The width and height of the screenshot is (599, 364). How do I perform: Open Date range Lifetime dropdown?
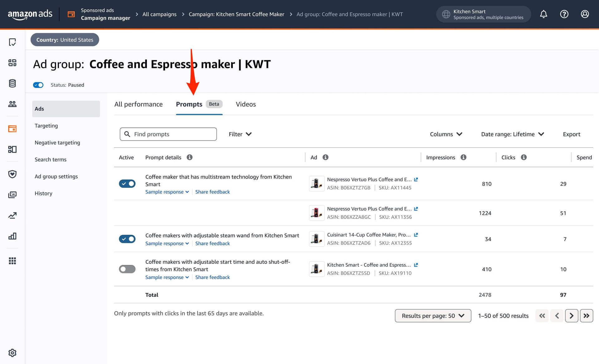[x=512, y=134]
